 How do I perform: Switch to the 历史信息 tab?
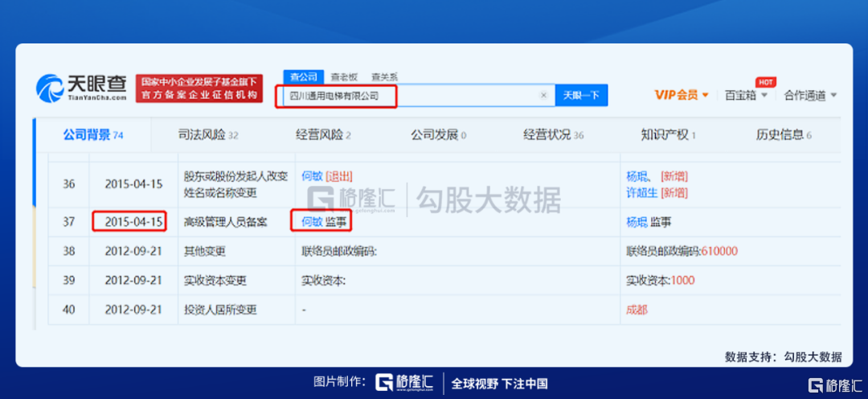tap(784, 134)
